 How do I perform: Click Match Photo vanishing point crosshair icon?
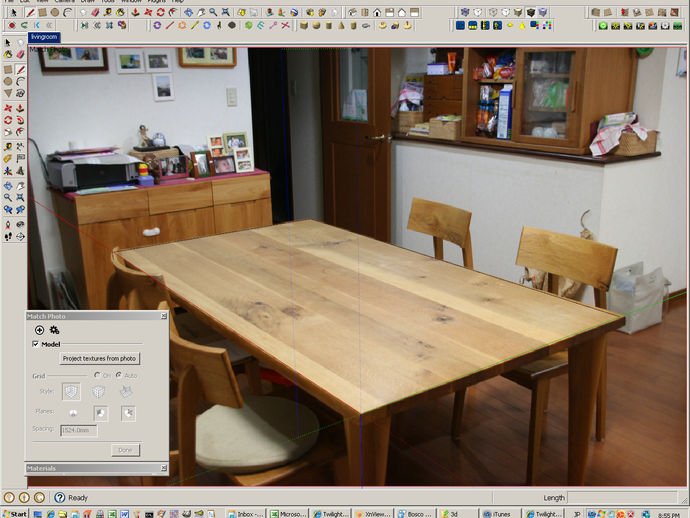click(x=39, y=330)
